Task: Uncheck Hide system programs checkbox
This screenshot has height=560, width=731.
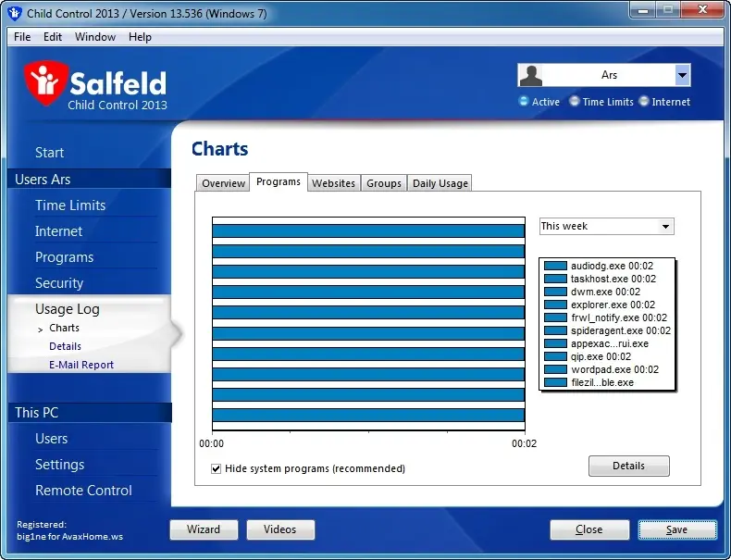Action: [x=216, y=468]
